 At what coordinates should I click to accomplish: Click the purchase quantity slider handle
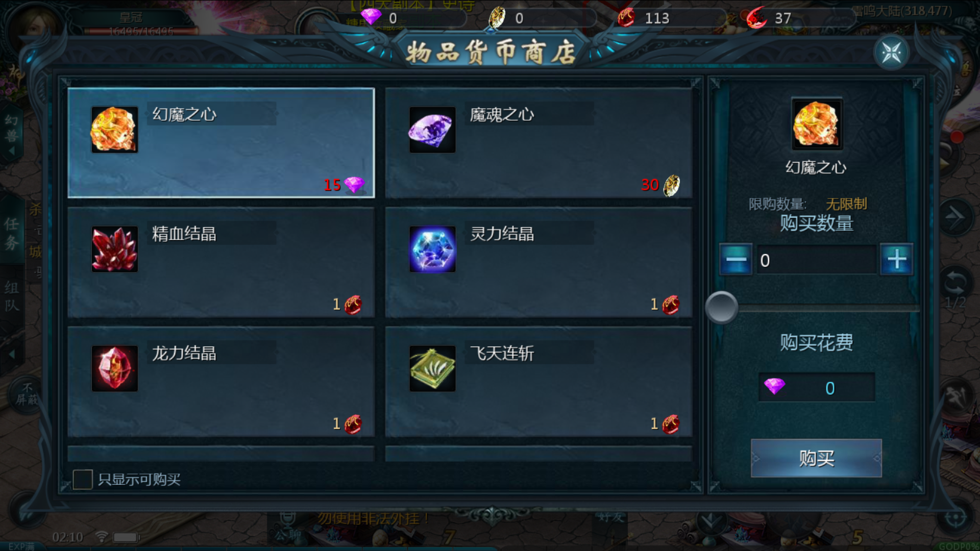[x=721, y=307]
